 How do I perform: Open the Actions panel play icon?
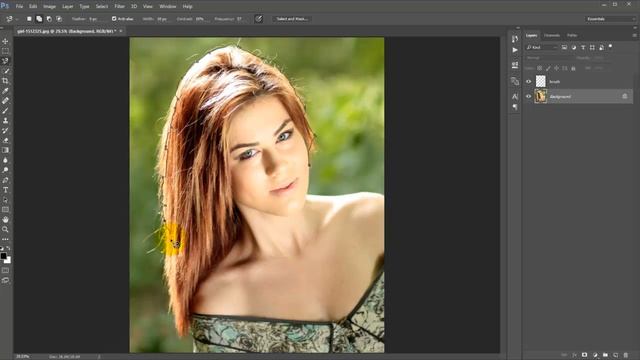point(515,50)
